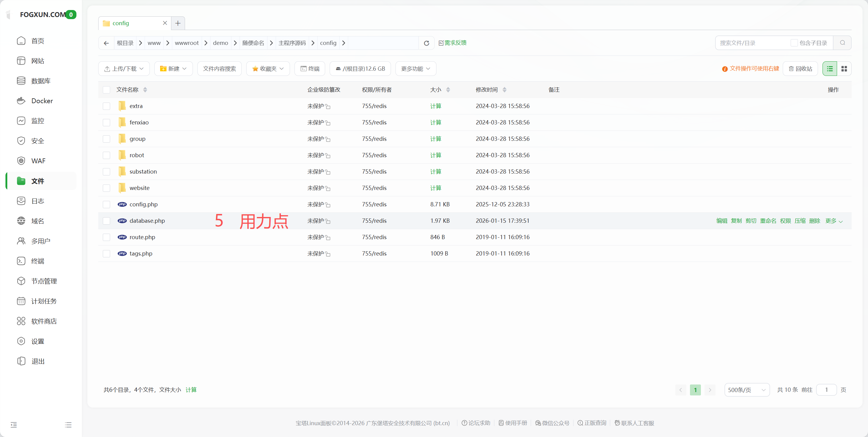Open the 更多功能 dropdown
Screen dimensions: 868x437
pos(415,69)
